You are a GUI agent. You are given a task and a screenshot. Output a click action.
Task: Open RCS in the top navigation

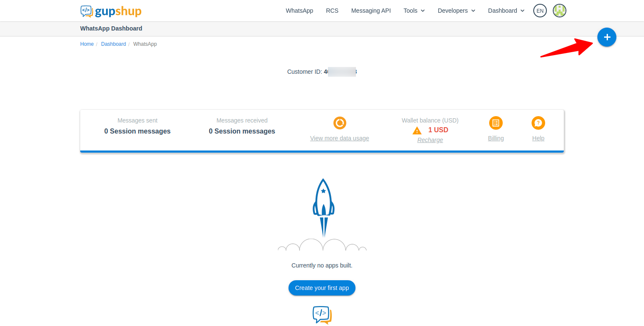pyautogui.click(x=332, y=11)
